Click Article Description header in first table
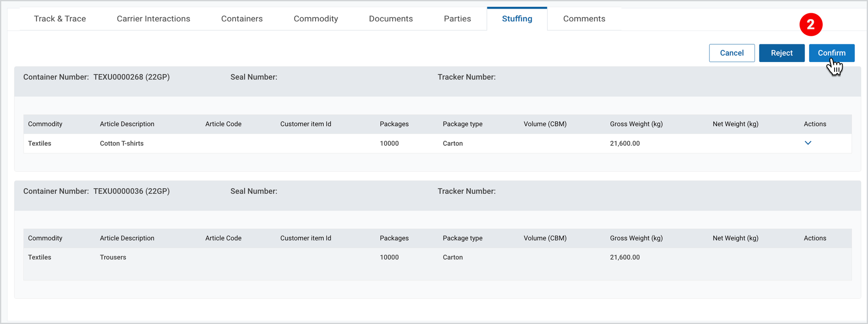The height and width of the screenshot is (324, 868). tap(127, 124)
